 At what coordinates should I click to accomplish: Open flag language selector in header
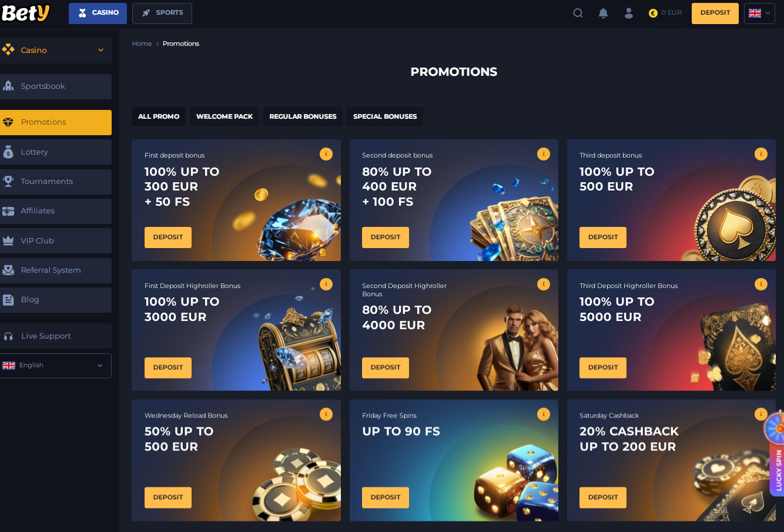pyautogui.click(x=759, y=13)
